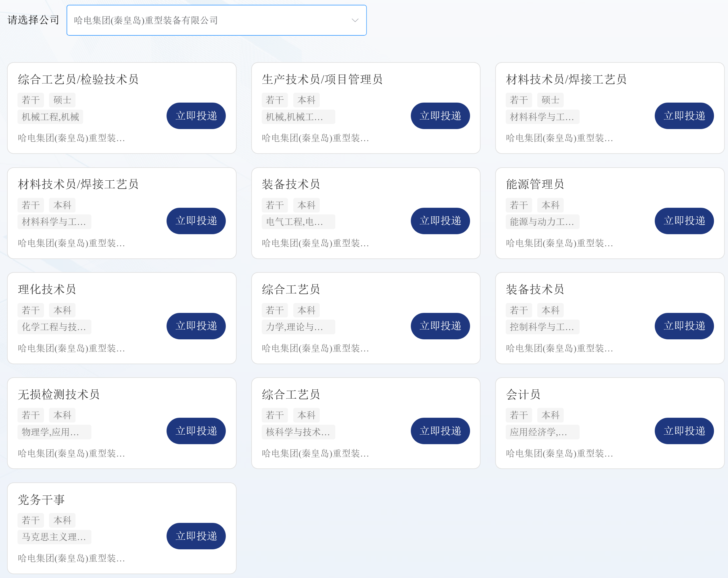Click the 硕士 tag on 综合工艺员/检验技术员 card

[62, 100]
